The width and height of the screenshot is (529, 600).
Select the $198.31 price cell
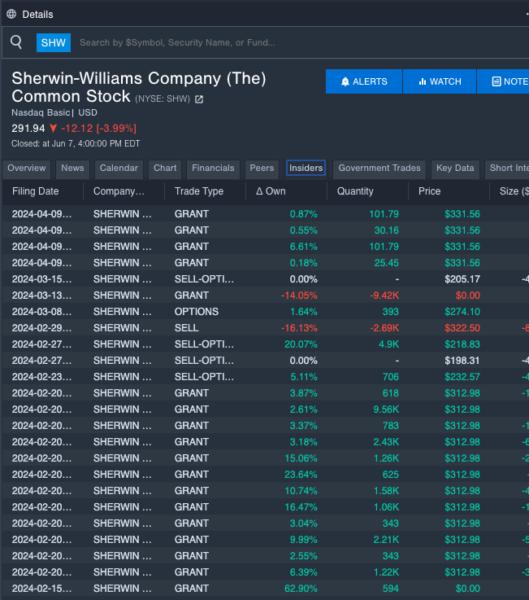[462, 360]
